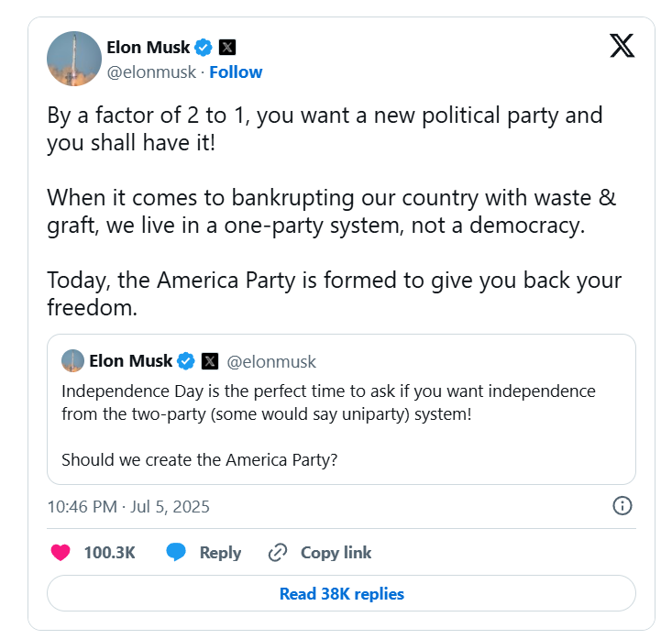The image size is (672, 639).
Task: Open the 10:46 PM · Jul 5, 2025 timestamp
Action: click(x=128, y=506)
